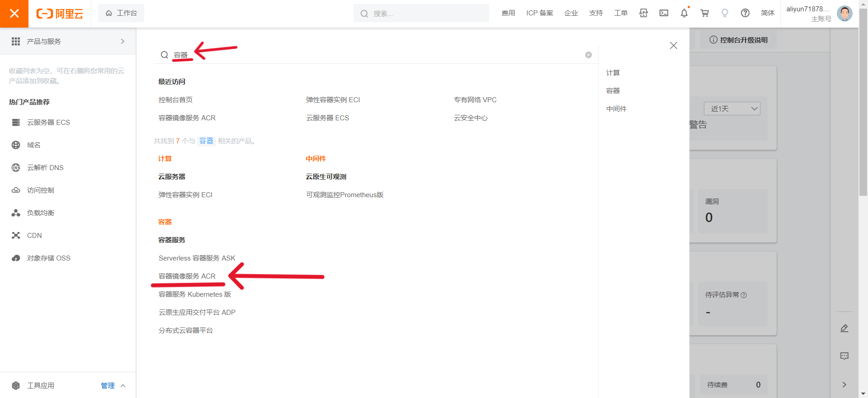Open the 近1天 time range dropdown
Image resolution: width=868 pixels, height=398 pixels.
pos(732,109)
